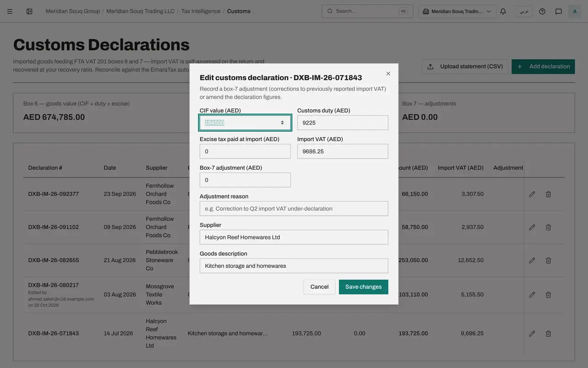
Task: Delete declaration DXB-IM-26-092377 trash icon
Action: tap(548, 194)
